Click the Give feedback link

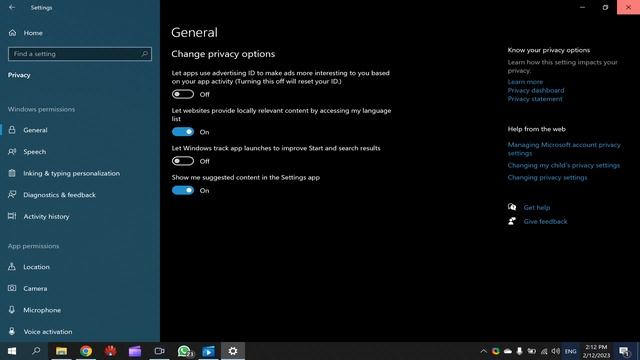(545, 221)
